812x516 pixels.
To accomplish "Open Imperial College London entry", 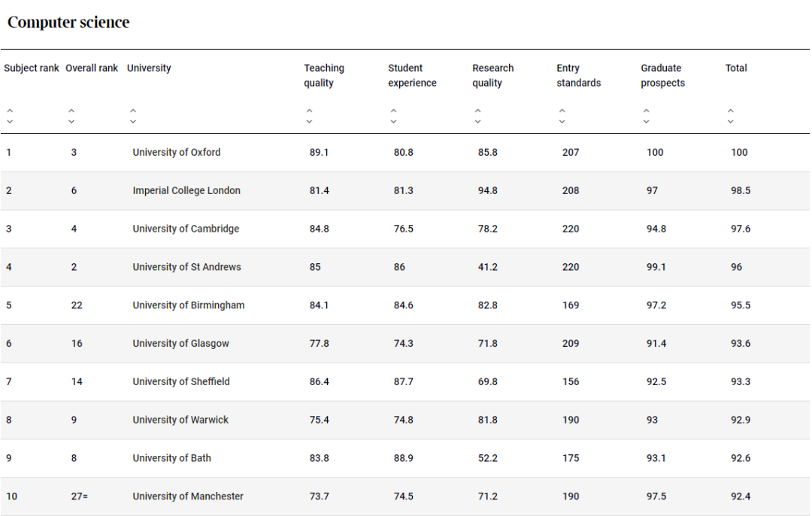I will (186, 191).
